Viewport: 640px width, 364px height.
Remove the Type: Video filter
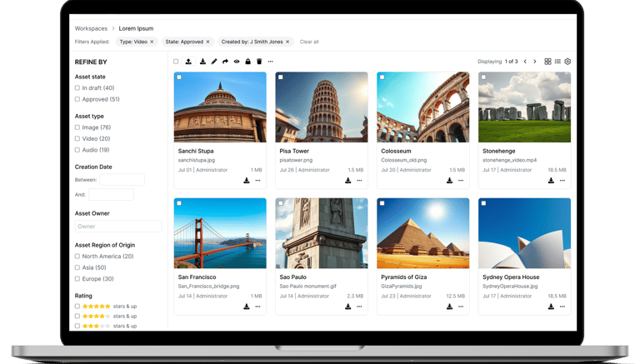[x=152, y=42]
